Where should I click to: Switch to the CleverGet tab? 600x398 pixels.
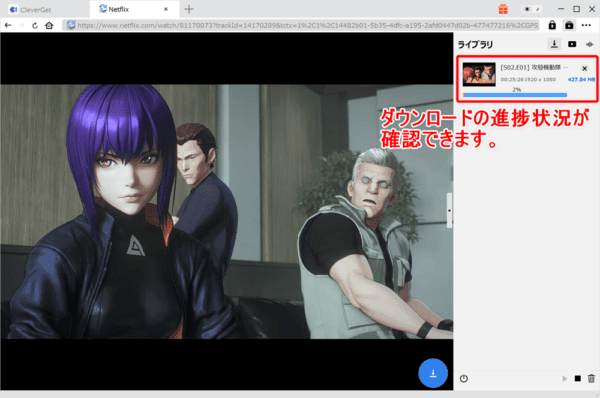[x=31, y=10]
